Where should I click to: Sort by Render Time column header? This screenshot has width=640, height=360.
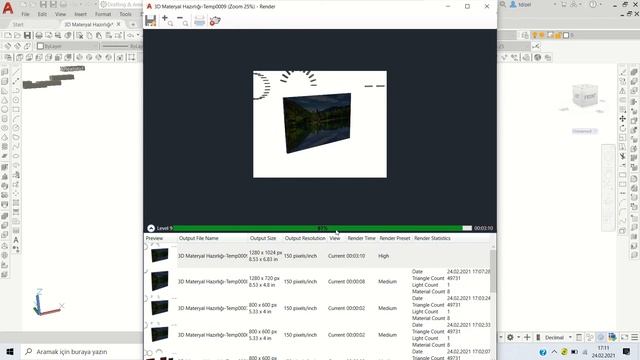(361, 238)
